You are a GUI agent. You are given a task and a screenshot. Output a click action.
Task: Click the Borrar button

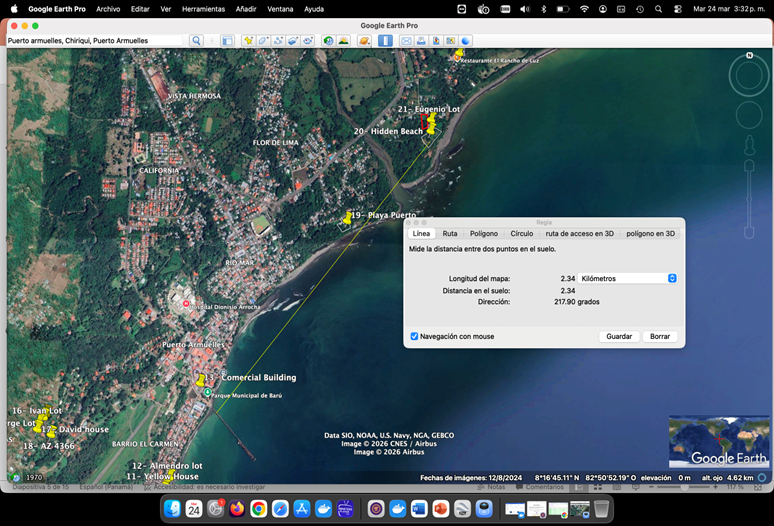pyautogui.click(x=660, y=336)
